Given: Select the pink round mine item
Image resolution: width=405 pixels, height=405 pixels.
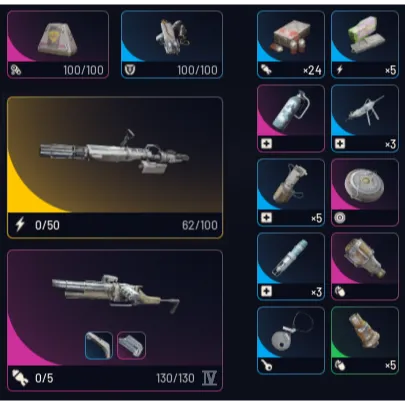Looking at the screenshot, I should 365,193.
